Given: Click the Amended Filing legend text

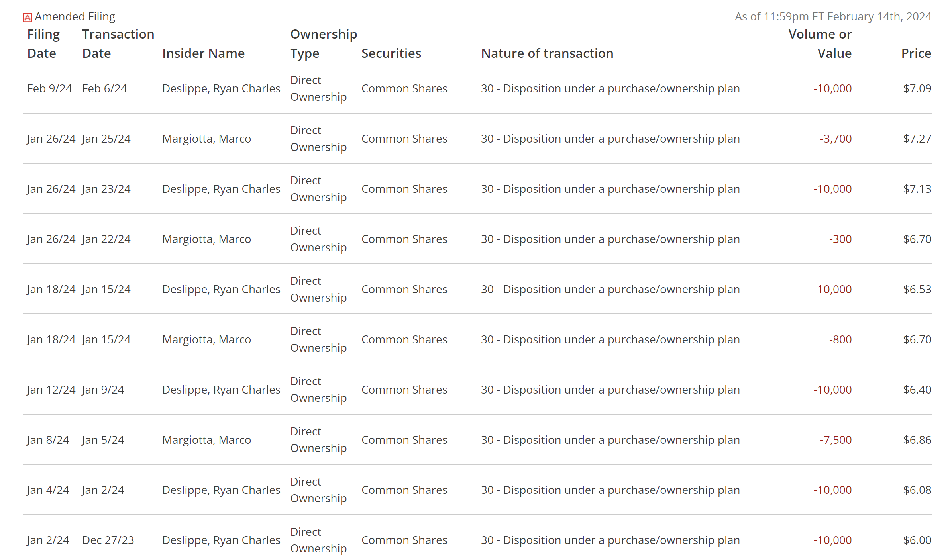Looking at the screenshot, I should [75, 17].
